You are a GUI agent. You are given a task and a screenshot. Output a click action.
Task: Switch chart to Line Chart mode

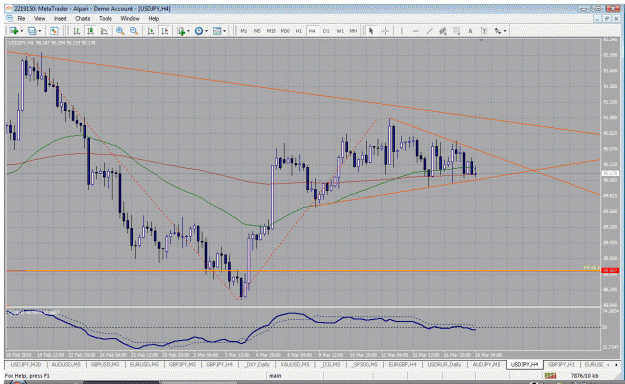point(104,31)
